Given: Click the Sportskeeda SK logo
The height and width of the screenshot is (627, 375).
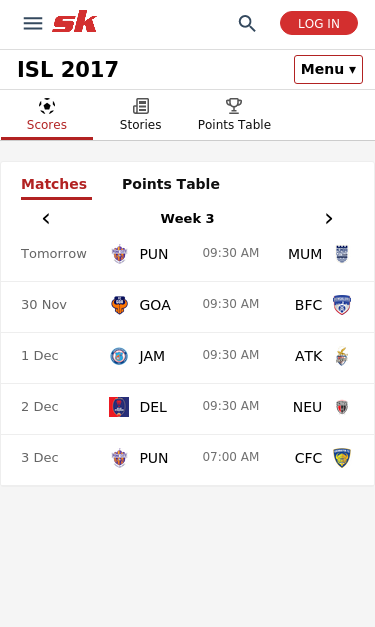Looking at the screenshot, I should point(74,22).
